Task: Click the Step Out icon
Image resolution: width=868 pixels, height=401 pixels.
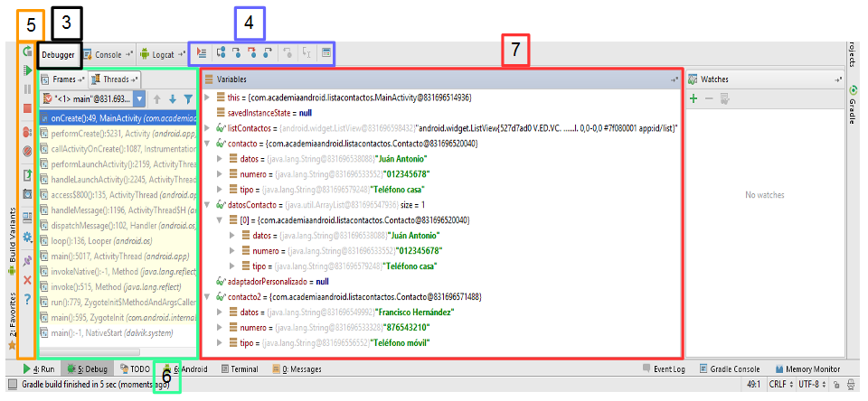Action: tap(268, 53)
